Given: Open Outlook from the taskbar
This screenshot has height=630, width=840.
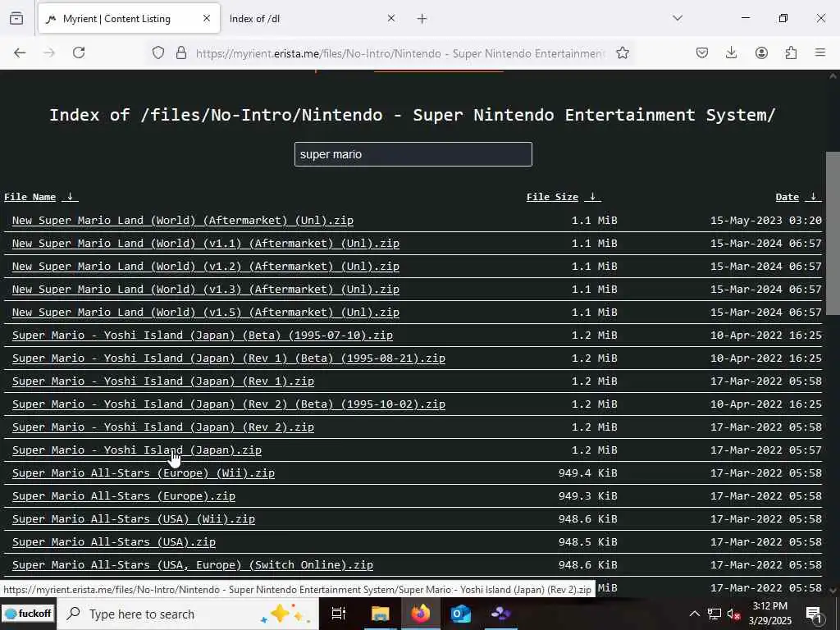Looking at the screenshot, I should pos(461,614).
